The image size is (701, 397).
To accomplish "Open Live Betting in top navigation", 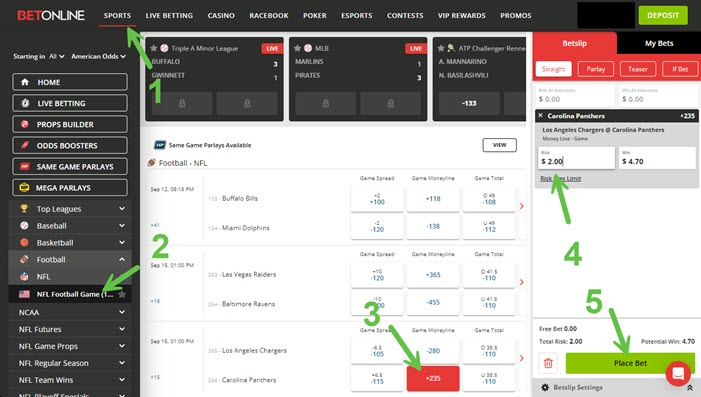I will coord(169,15).
